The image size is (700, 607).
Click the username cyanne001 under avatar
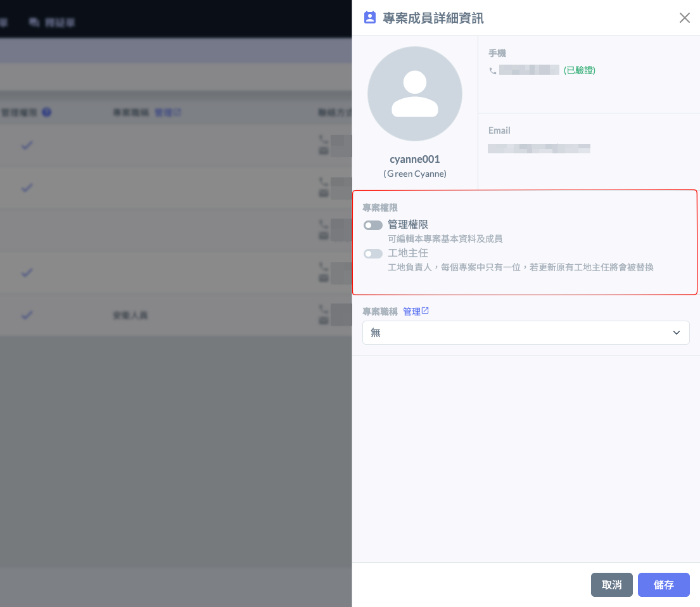(414, 159)
